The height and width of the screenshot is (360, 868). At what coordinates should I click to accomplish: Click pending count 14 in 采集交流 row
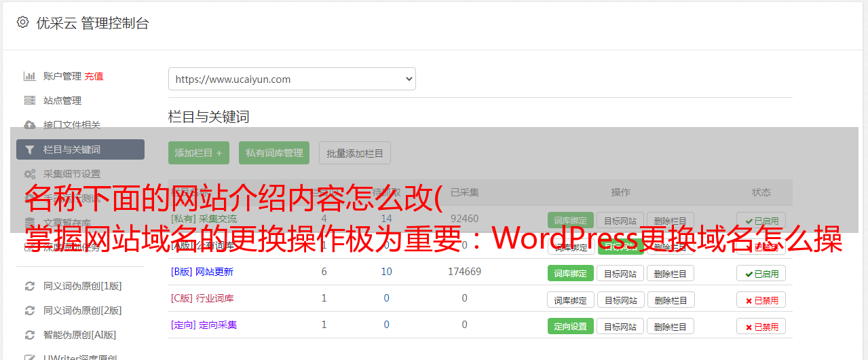coord(386,219)
